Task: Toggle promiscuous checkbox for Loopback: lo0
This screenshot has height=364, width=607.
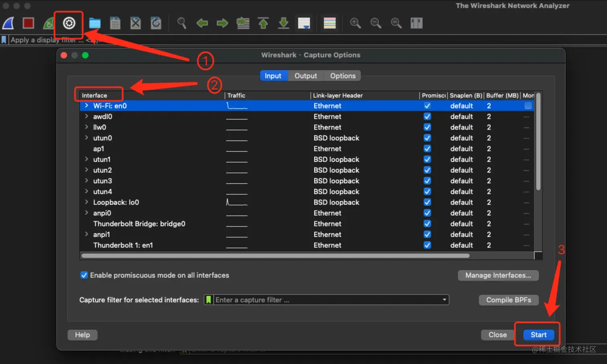Action: (x=427, y=202)
